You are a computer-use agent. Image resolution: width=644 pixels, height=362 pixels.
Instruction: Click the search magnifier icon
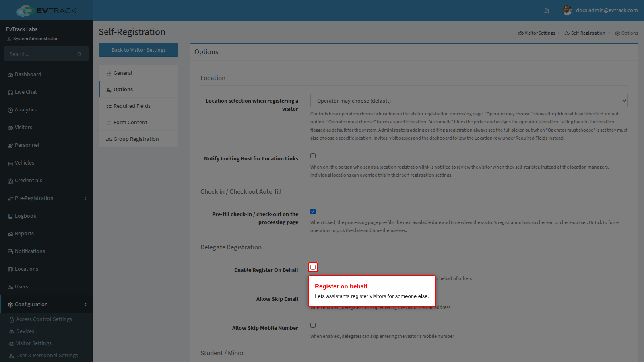pos(80,54)
